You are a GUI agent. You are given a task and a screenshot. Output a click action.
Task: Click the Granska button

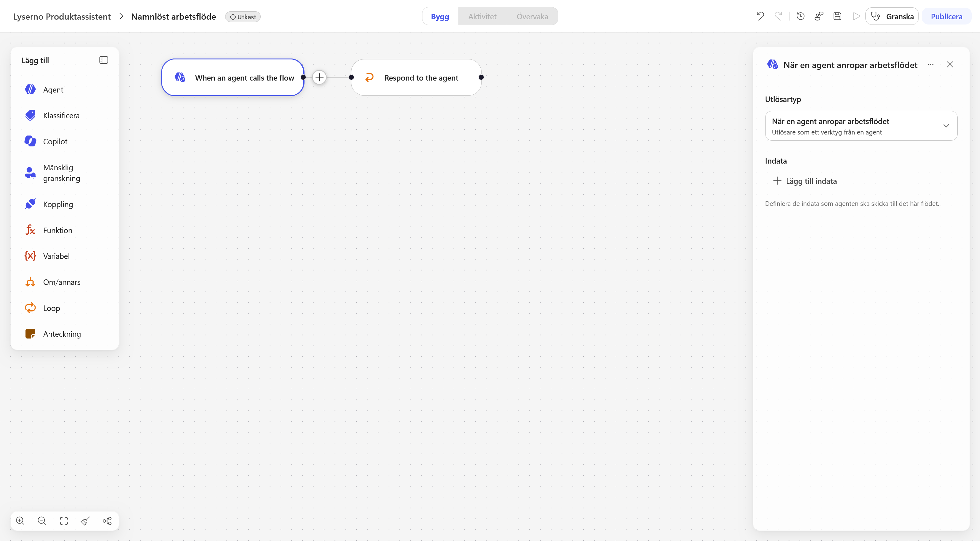pos(892,16)
